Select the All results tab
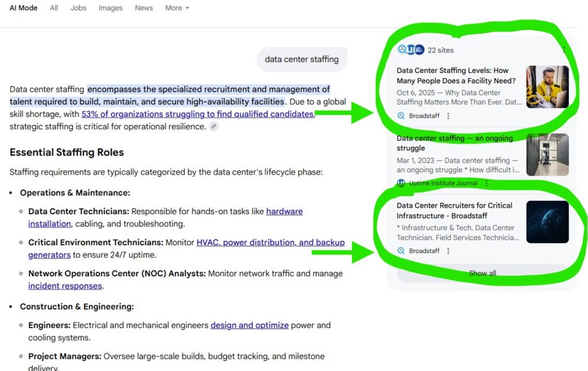588x371 pixels. (54, 8)
